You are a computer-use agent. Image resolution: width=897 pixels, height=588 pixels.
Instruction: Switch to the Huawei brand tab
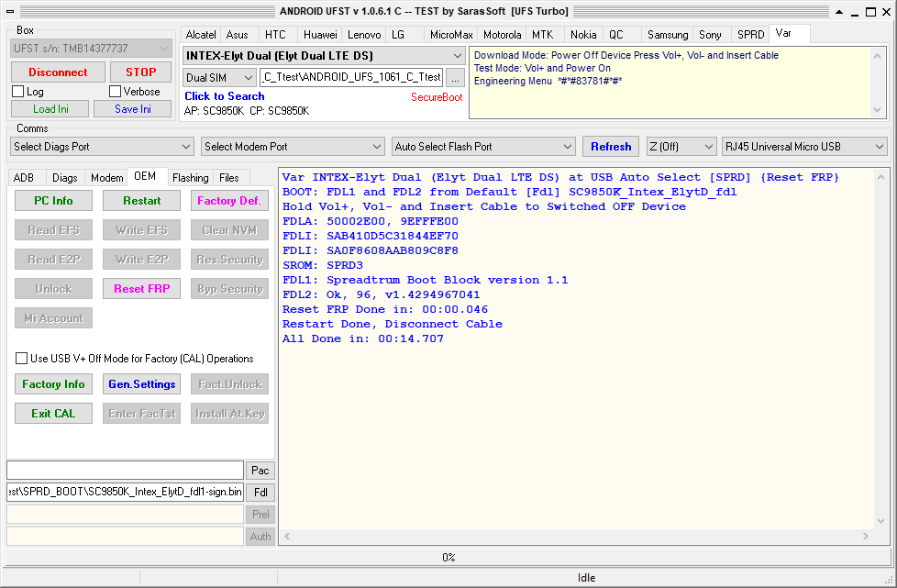point(320,35)
